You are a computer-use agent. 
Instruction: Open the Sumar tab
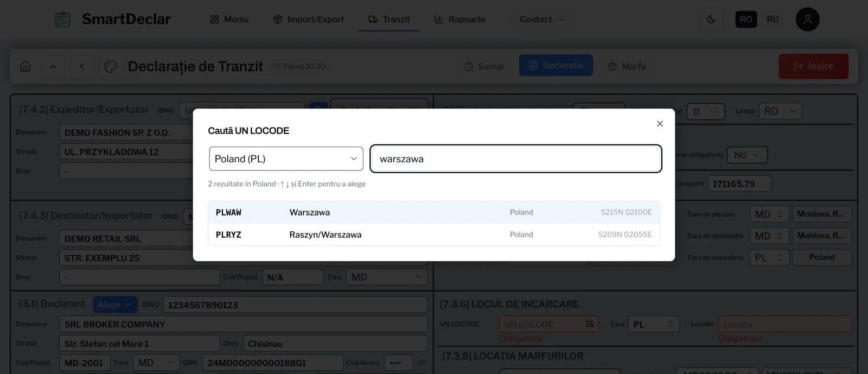(484, 66)
